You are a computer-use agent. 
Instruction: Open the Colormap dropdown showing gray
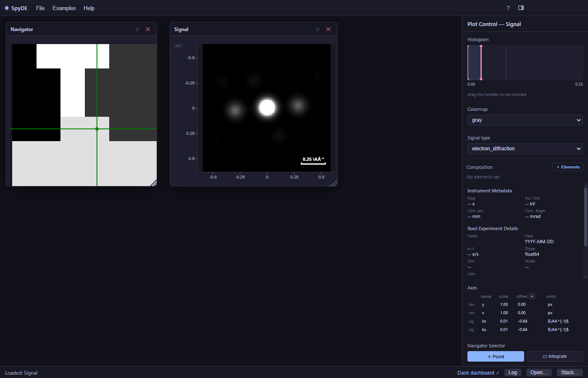point(525,120)
